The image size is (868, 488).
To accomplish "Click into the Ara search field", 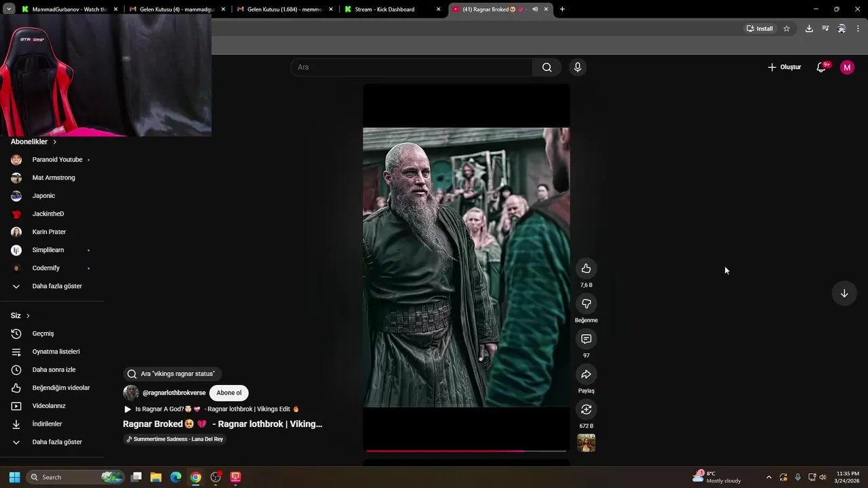I will [412, 67].
